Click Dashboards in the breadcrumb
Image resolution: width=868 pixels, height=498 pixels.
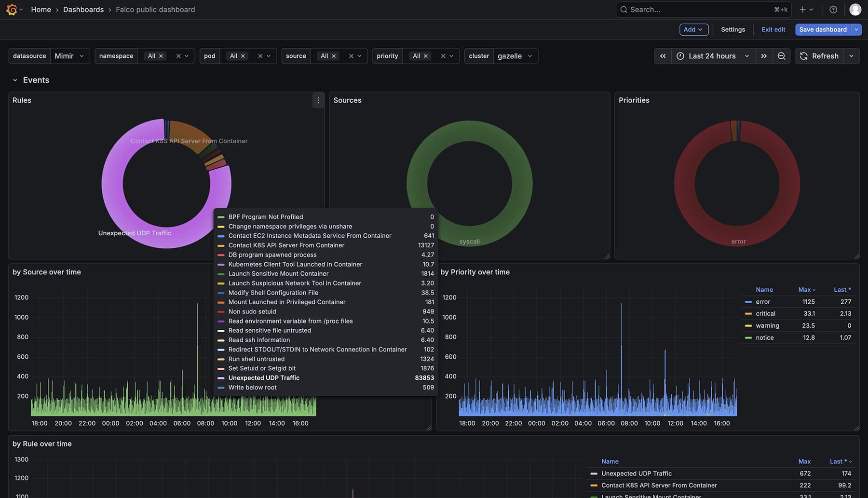pyautogui.click(x=83, y=9)
